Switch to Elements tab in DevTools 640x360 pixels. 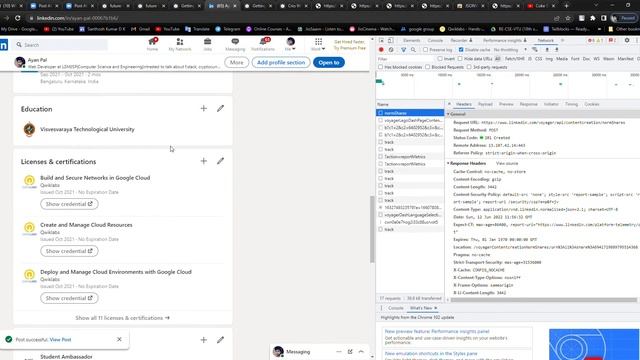[x=411, y=40]
